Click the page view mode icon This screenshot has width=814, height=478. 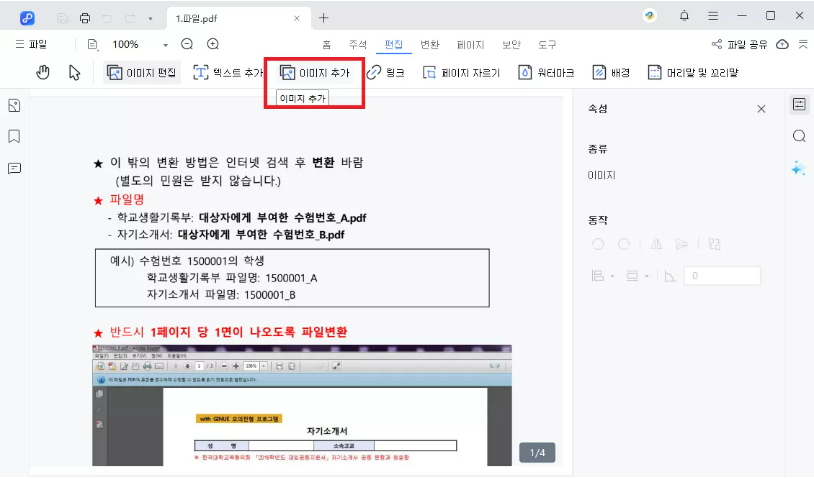pyautogui.click(x=92, y=44)
